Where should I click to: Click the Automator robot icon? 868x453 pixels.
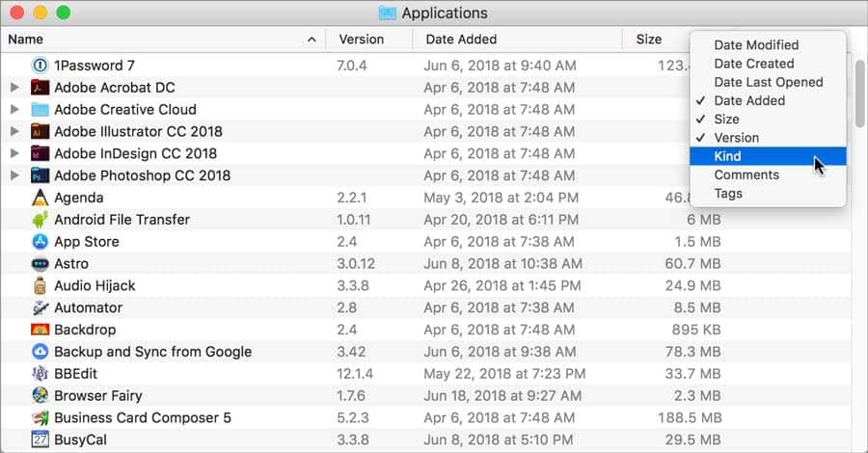click(x=40, y=308)
